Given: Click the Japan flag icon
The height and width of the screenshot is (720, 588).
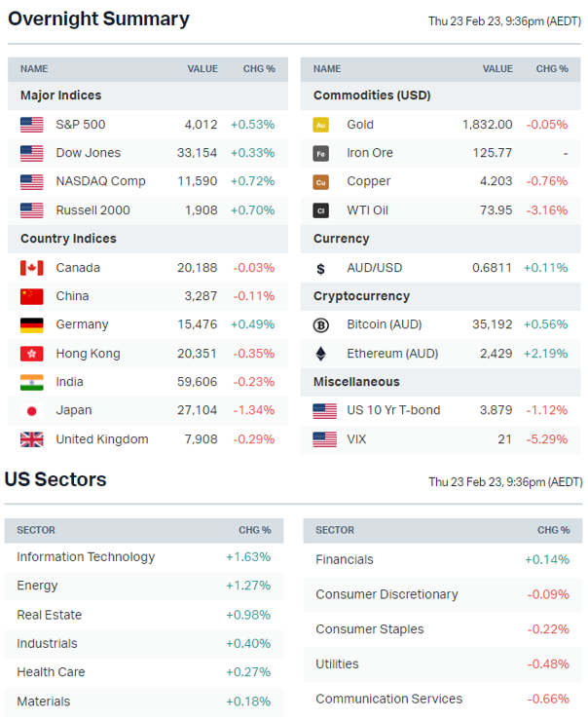Looking at the screenshot, I should click(32, 411).
